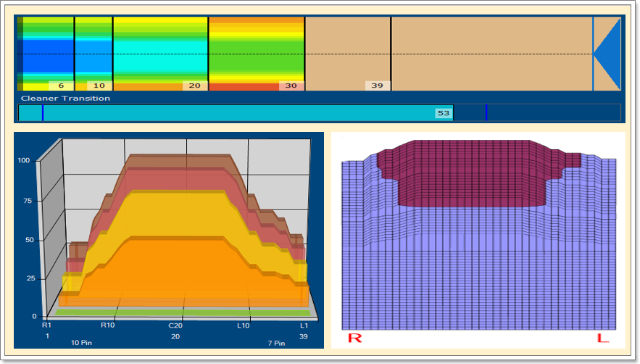Click the green base strip of the 3D chart

pos(182,313)
